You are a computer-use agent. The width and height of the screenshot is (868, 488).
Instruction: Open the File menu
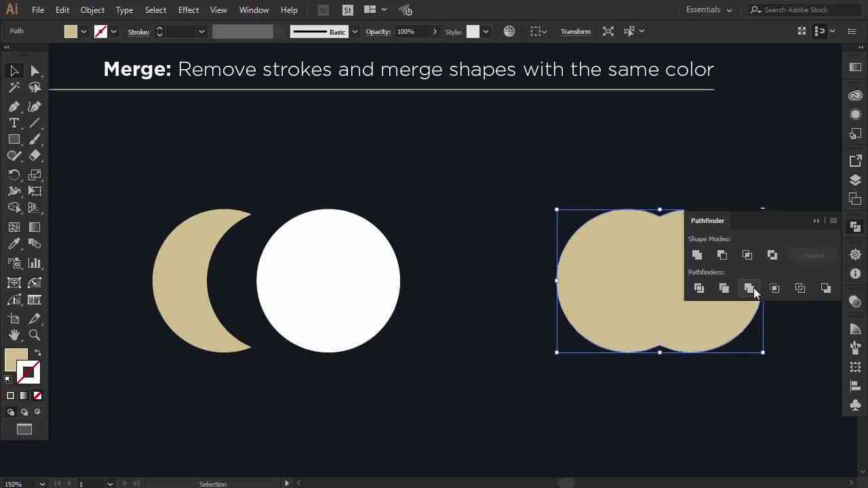[x=38, y=10]
